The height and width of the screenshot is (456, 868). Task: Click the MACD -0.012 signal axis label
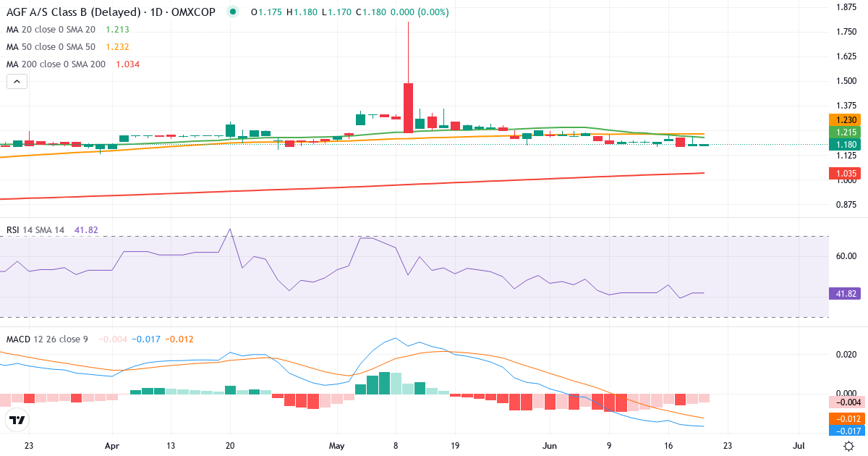(847, 419)
